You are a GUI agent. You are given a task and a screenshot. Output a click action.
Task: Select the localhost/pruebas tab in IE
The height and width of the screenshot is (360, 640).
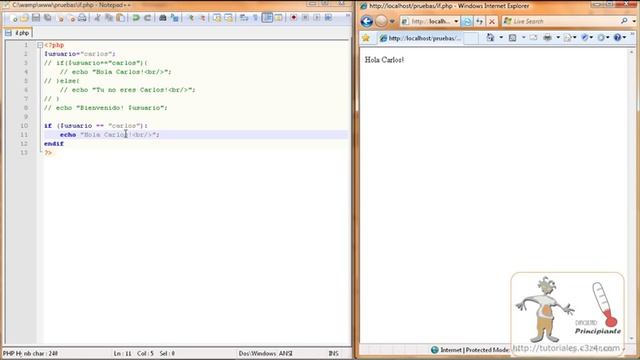click(x=420, y=38)
